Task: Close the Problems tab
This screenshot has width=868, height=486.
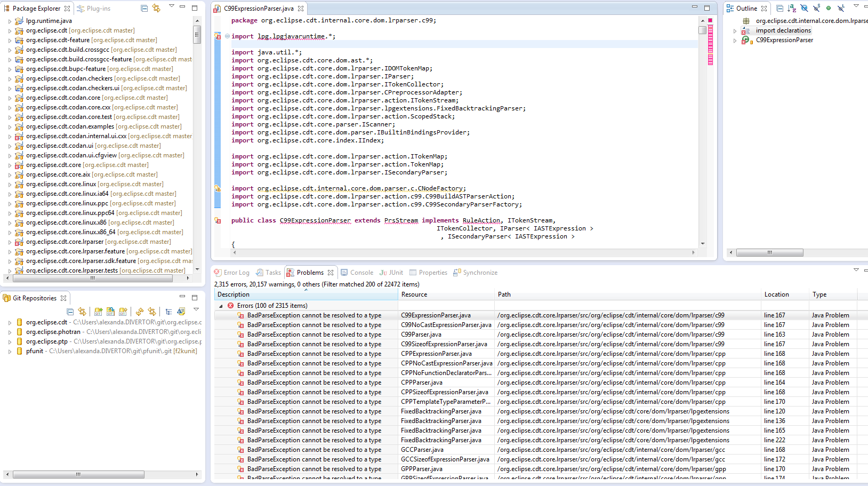Action: pyautogui.click(x=331, y=273)
